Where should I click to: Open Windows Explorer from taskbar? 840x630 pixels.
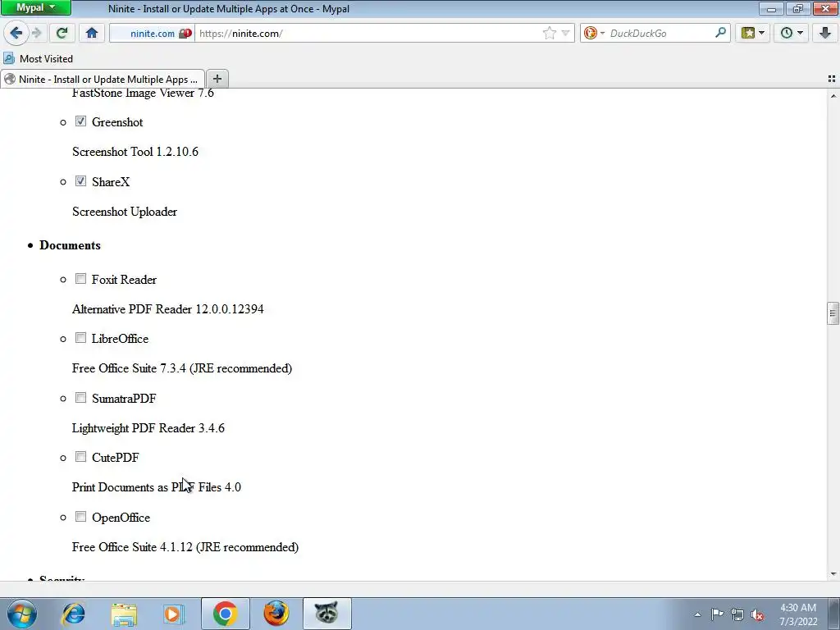[x=124, y=614]
